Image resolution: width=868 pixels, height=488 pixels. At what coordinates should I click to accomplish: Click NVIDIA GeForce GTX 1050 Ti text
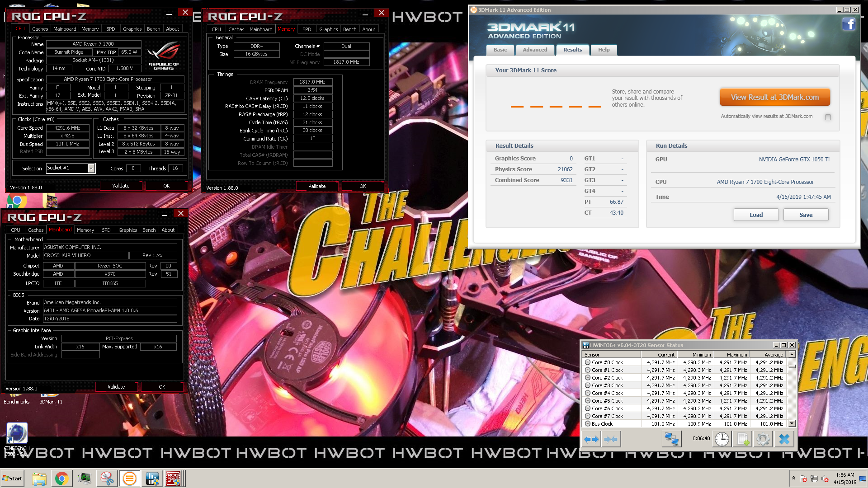(794, 160)
